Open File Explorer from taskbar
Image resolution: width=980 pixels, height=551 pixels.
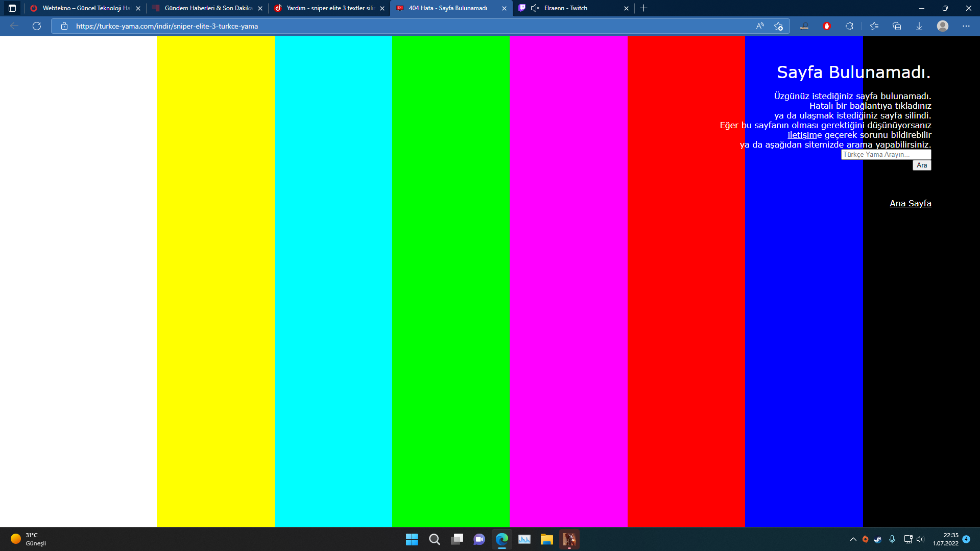click(546, 539)
